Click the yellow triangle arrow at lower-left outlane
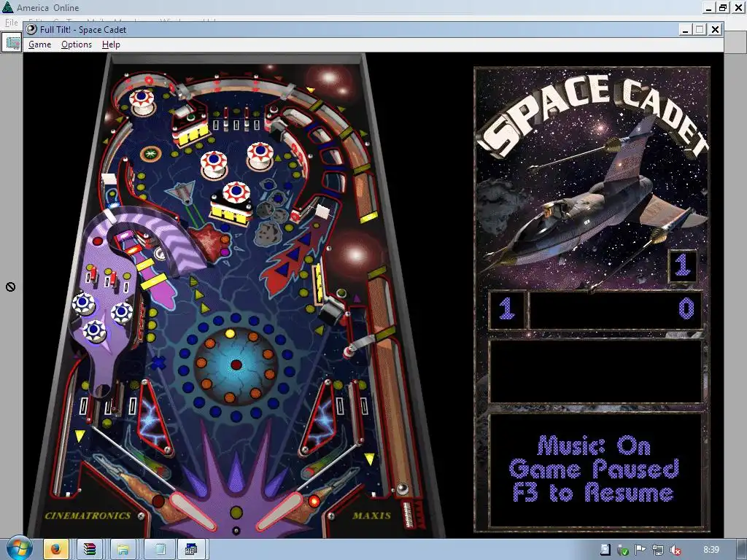 pyautogui.click(x=80, y=435)
